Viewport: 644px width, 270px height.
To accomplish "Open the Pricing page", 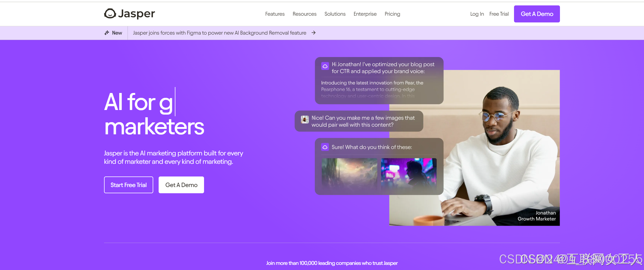I will 392,14.
